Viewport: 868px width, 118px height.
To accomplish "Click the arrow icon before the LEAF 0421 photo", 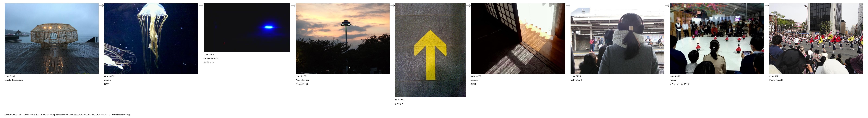I will [767, 5].
